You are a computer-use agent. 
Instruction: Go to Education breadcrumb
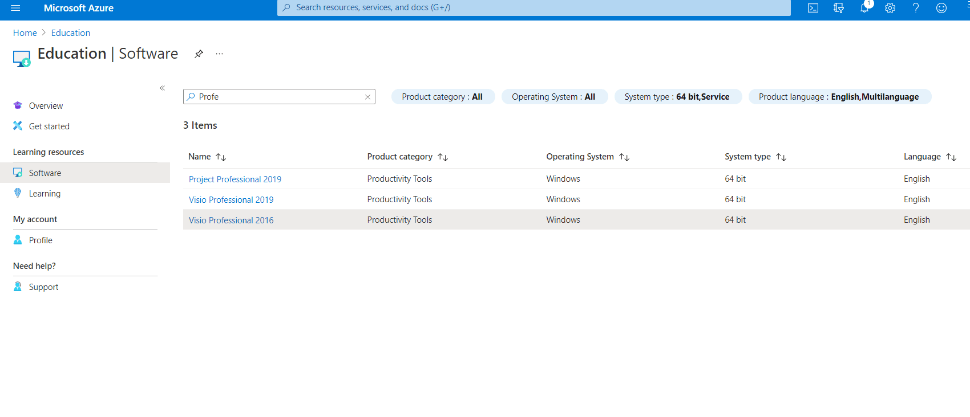[x=71, y=33]
